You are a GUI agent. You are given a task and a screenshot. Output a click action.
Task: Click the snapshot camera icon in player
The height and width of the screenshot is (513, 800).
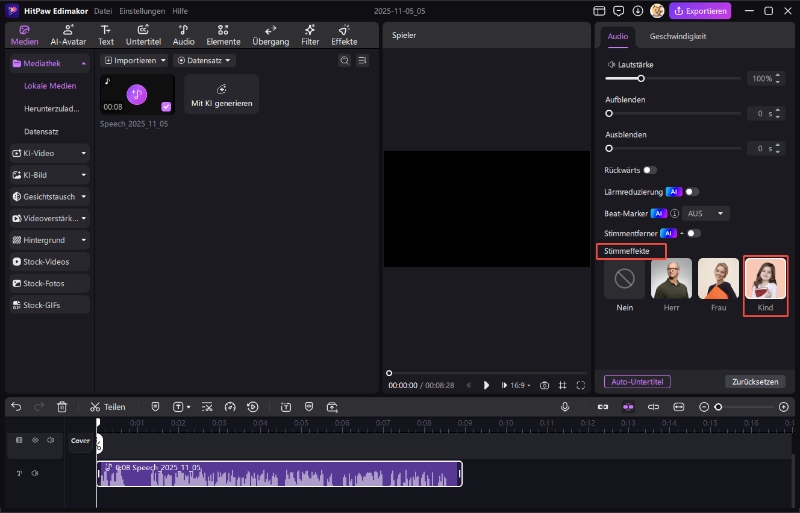(x=544, y=385)
